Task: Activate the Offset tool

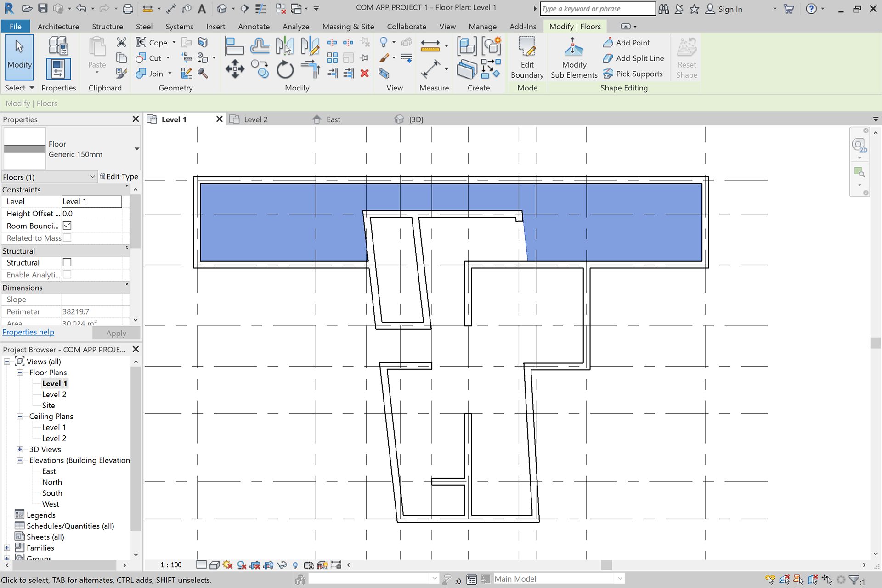Action: (x=260, y=46)
